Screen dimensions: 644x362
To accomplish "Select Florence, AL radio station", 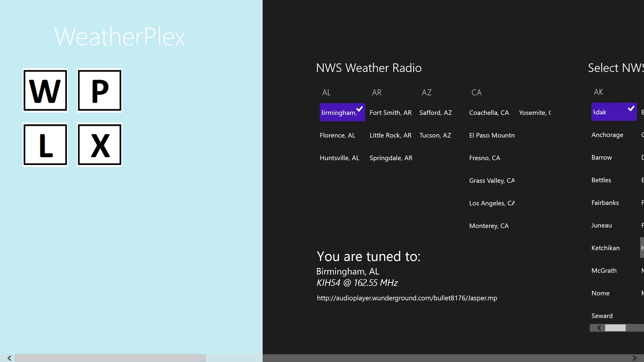I will (x=337, y=135).
